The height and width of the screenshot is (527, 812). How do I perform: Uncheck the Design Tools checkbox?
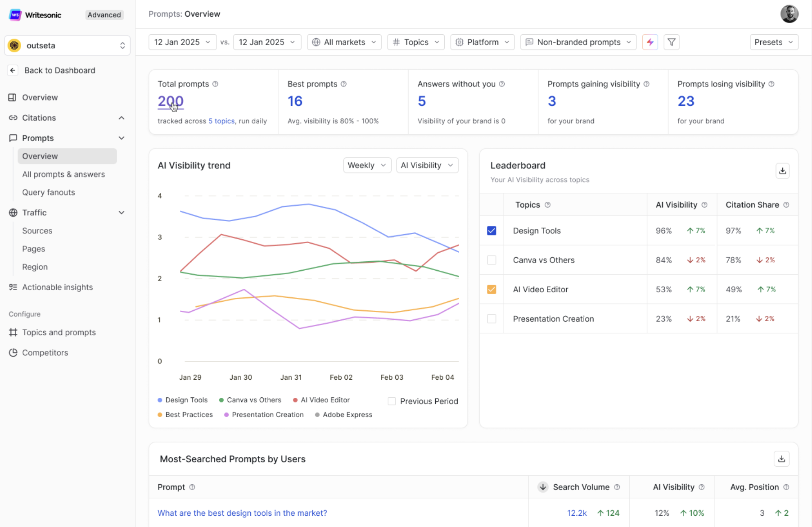[x=492, y=231]
